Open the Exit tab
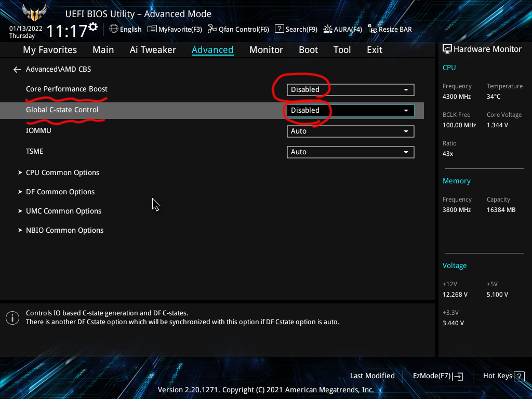 tap(375, 50)
